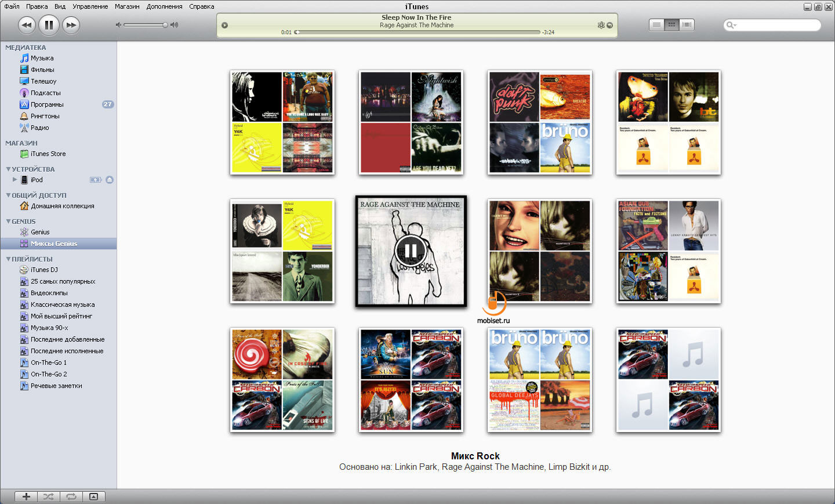835x504 pixels.
Task: Show or hide artwork viewer
Action: point(93,496)
